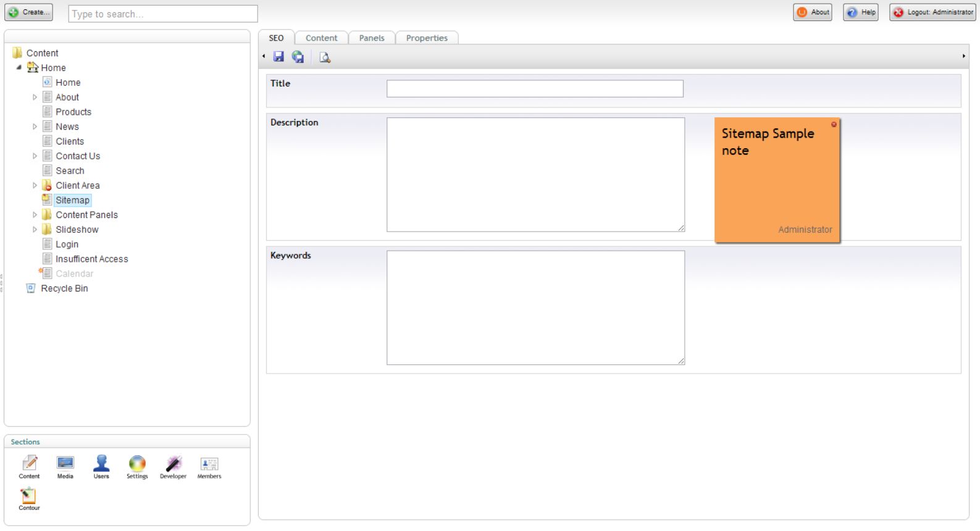Click the Slideshow folder icon

pos(47,229)
